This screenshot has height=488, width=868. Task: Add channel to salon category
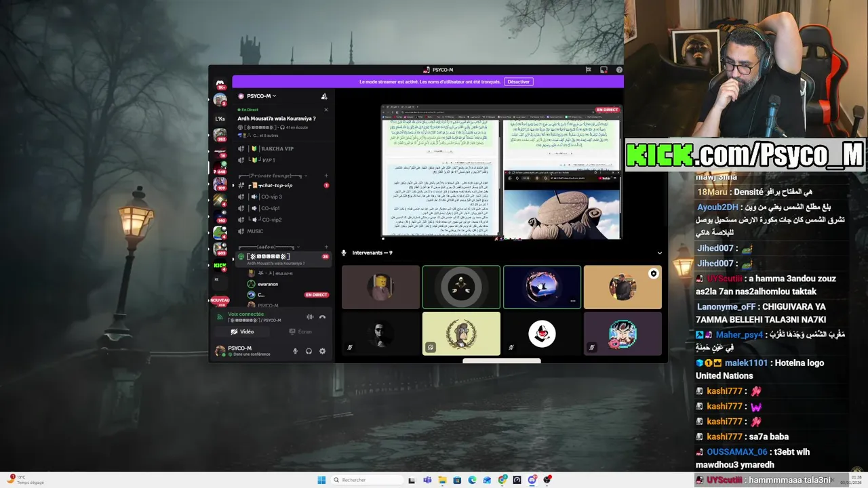coord(325,247)
